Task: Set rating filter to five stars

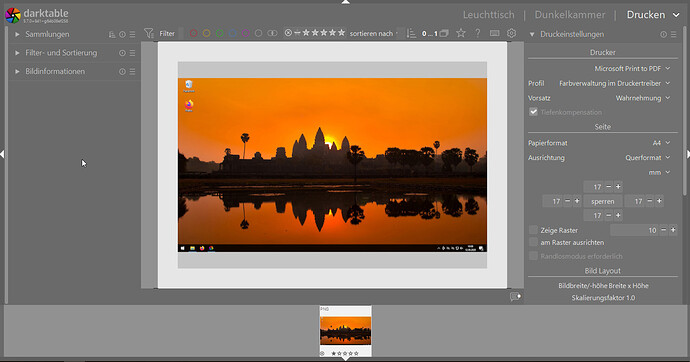Action: (x=341, y=33)
